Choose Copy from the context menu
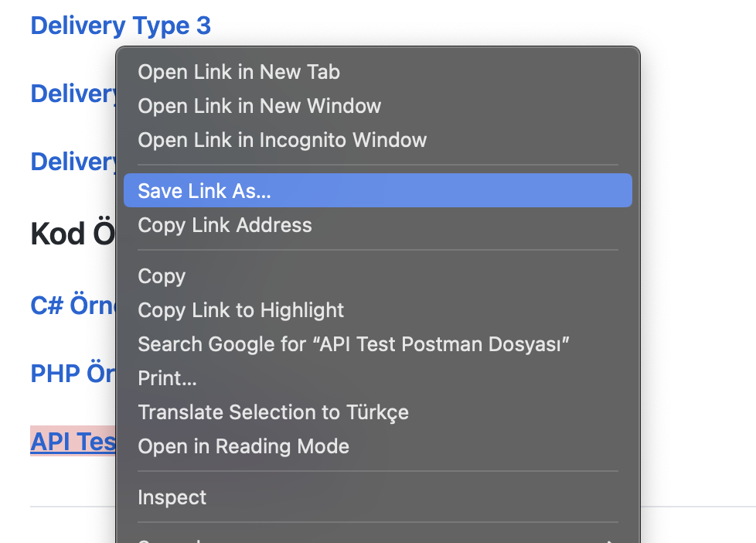 point(161,276)
